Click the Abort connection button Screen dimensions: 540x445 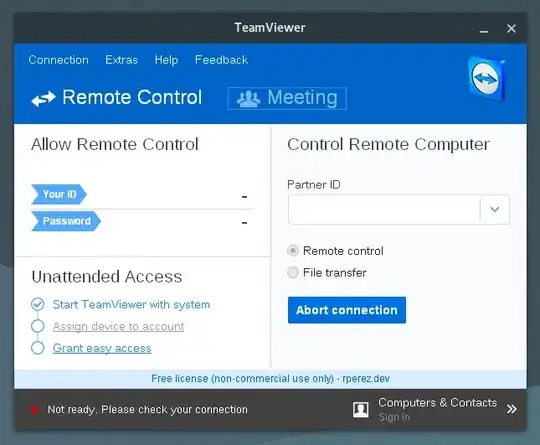[x=347, y=310]
